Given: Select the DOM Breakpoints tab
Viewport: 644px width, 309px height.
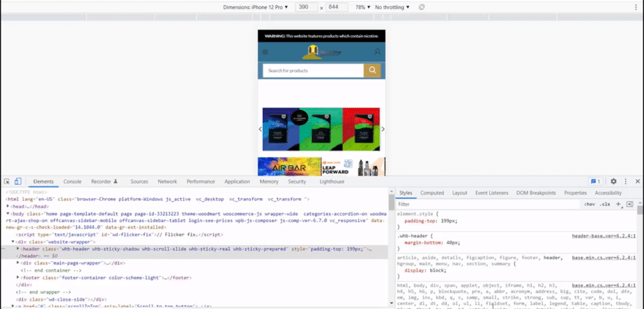Looking at the screenshot, I should point(536,193).
